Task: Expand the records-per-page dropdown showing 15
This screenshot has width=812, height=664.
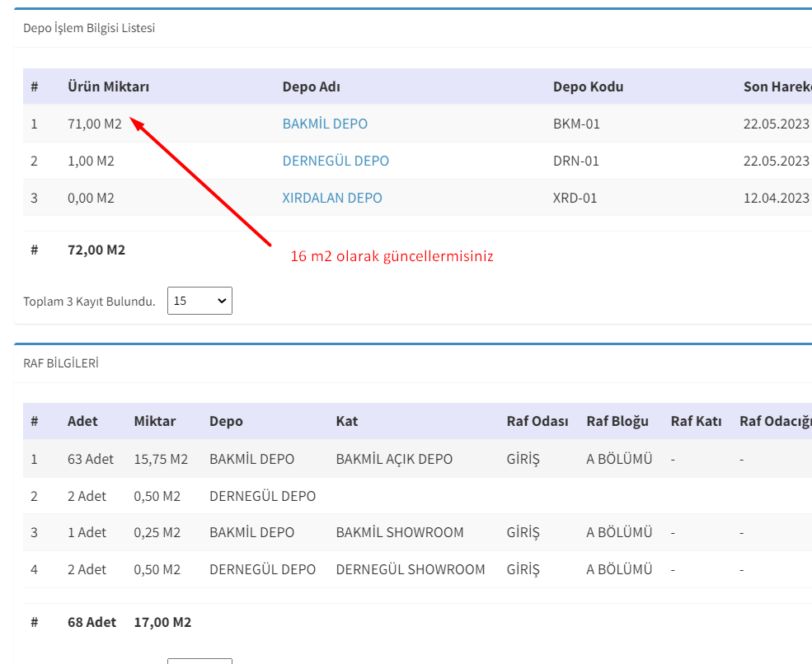Action: click(199, 302)
